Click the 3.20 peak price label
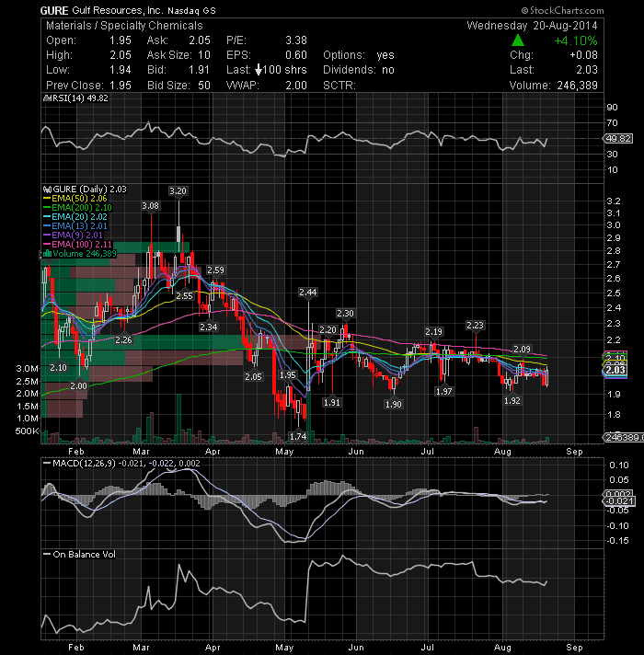Image resolution: width=644 pixels, height=655 pixels. [178, 191]
